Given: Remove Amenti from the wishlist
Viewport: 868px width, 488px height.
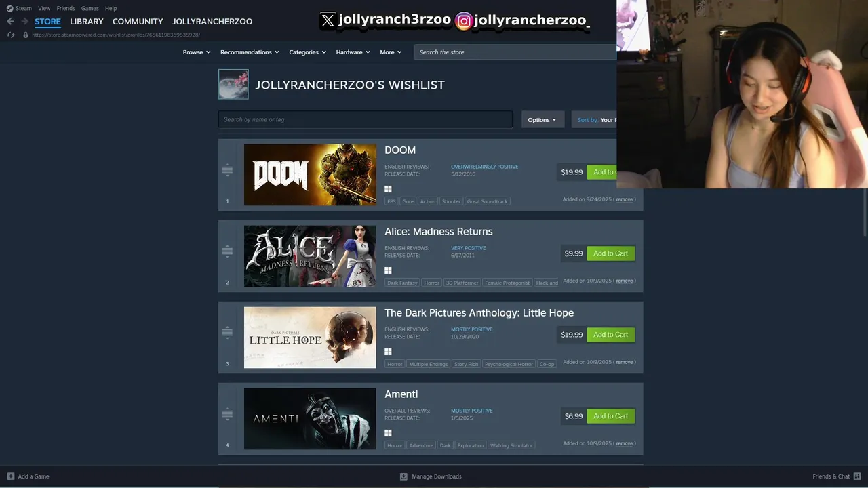Looking at the screenshot, I should (624, 443).
